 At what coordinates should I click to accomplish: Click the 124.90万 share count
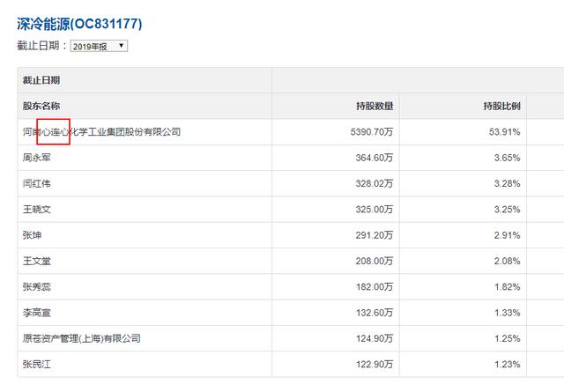[x=374, y=339]
